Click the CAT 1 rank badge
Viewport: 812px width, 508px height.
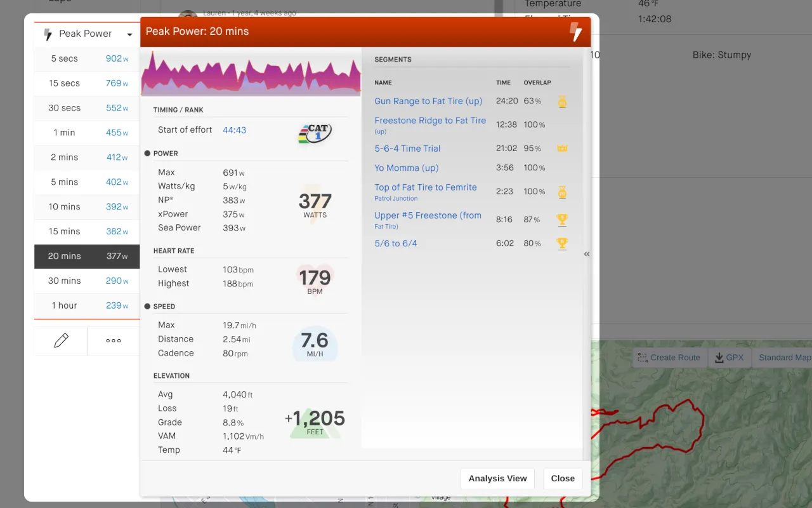315,133
